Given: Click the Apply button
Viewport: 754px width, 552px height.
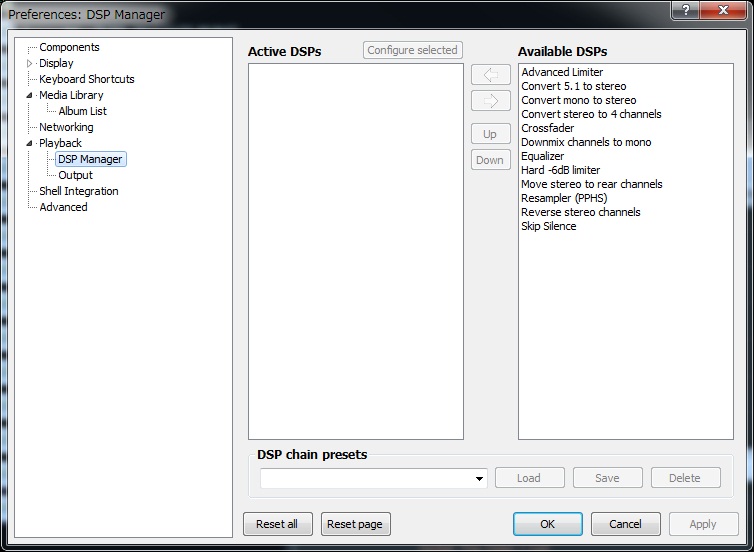Looking at the screenshot, I should coord(704,524).
